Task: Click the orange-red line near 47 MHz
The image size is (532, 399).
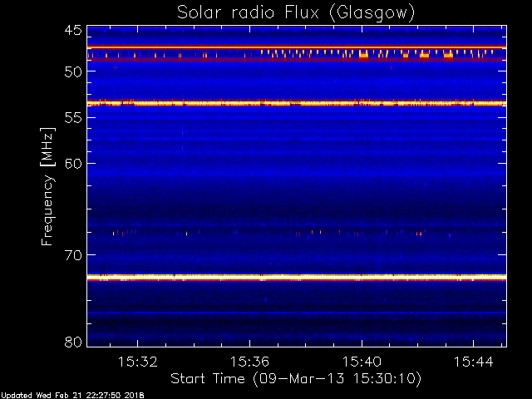Action: click(x=297, y=47)
